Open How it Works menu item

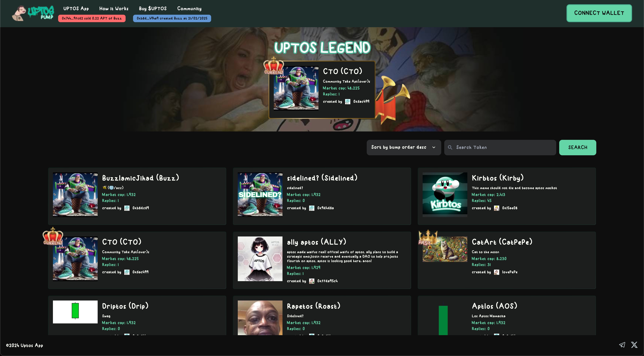[114, 9]
